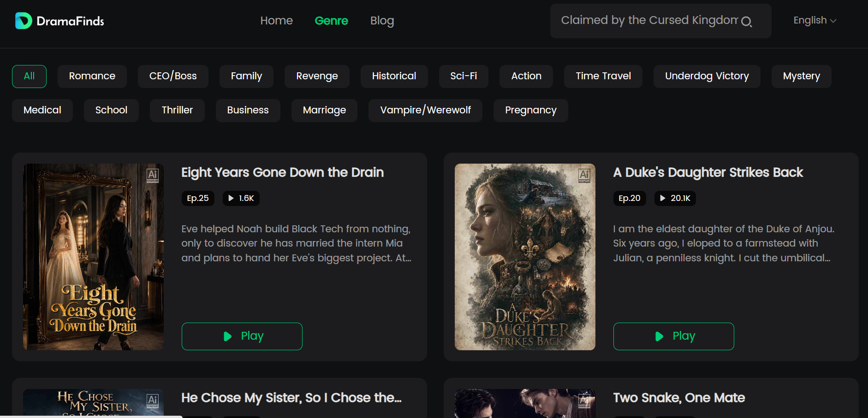Filter by Vampire/Werewolf genre
Screen dimensions: 868x418
coord(425,110)
